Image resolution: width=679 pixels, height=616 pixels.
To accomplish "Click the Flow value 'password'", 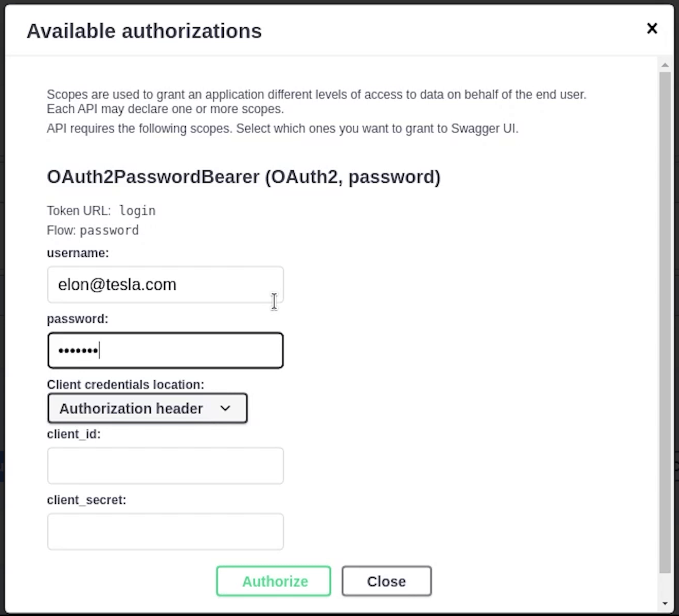I will click(109, 231).
